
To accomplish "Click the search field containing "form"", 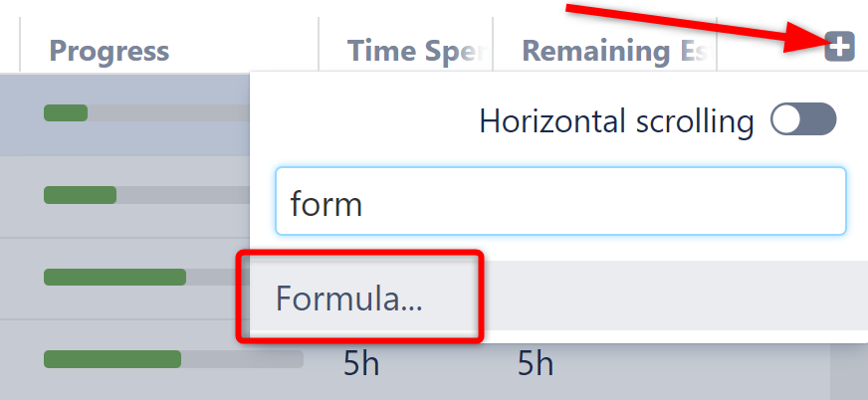I will [560, 202].
